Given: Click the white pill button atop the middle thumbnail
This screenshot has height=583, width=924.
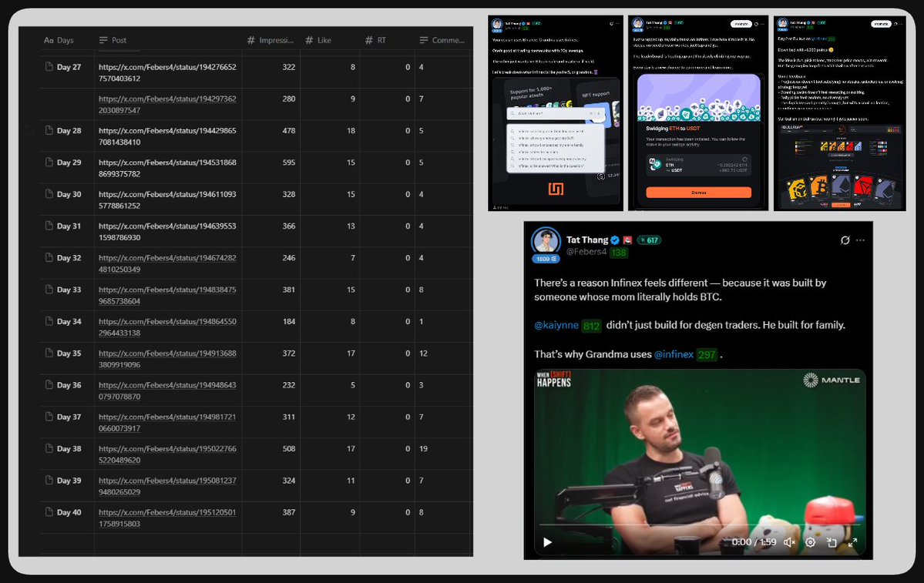Looking at the screenshot, I should point(741,24).
